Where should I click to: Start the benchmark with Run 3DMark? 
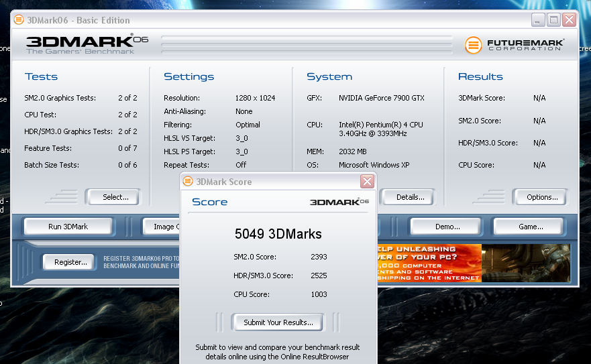pyautogui.click(x=68, y=227)
